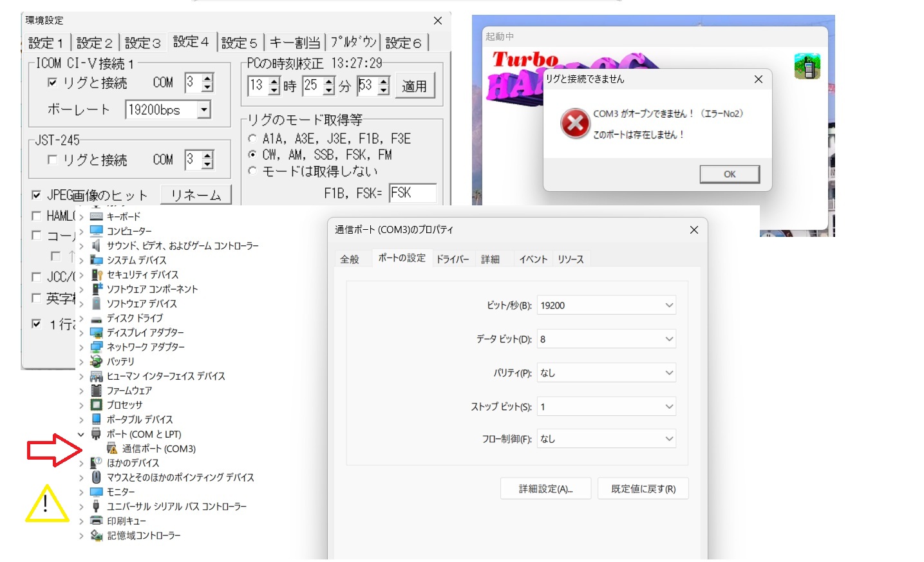This screenshot has width=924, height=562.
Task: Expand the ネットワーク アダプター node
Action: tap(81, 347)
